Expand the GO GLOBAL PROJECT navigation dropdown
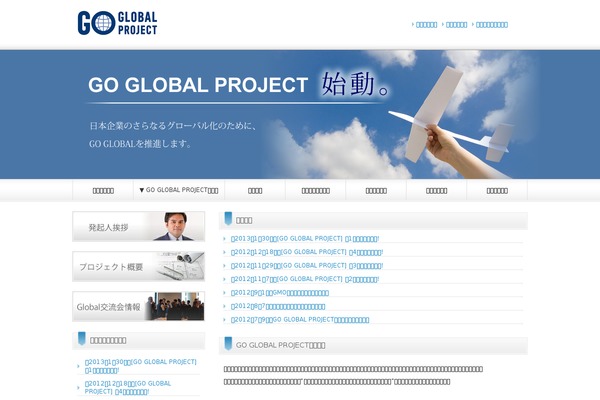This screenshot has width=600, height=400. [x=179, y=190]
